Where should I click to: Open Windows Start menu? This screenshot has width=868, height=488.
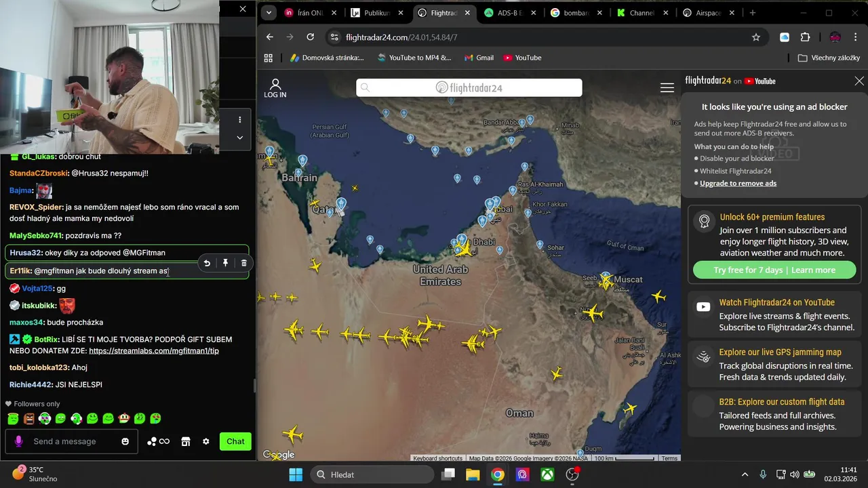click(x=296, y=474)
